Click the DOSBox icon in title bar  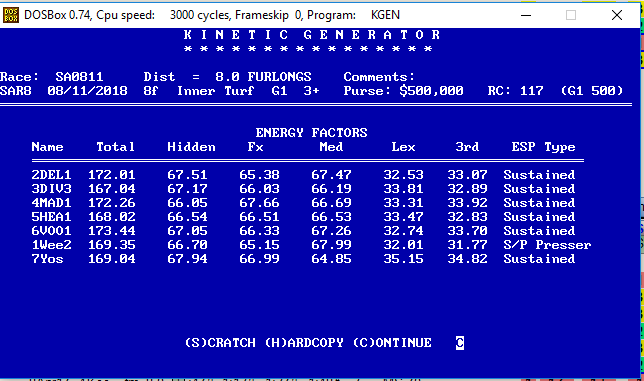11,15
